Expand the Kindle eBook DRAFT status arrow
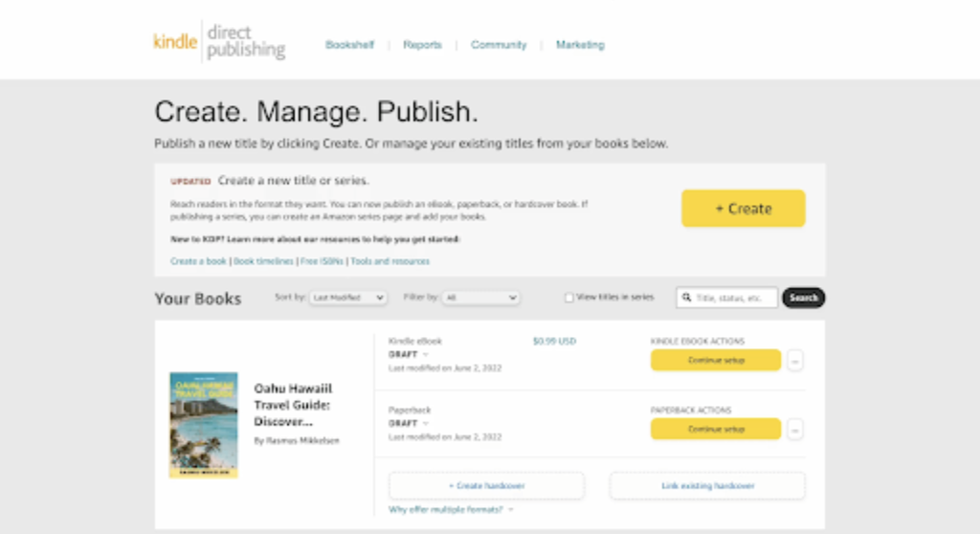 426,354
